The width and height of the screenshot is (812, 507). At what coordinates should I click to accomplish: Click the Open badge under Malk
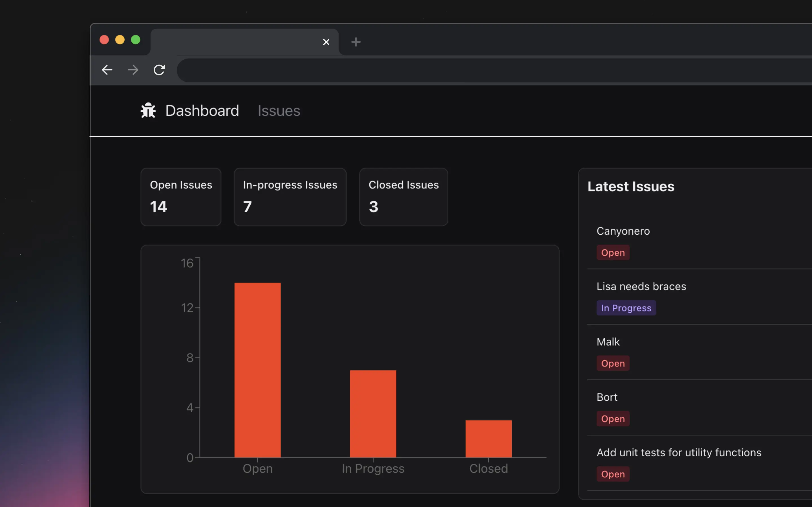(x=612, y=363)
